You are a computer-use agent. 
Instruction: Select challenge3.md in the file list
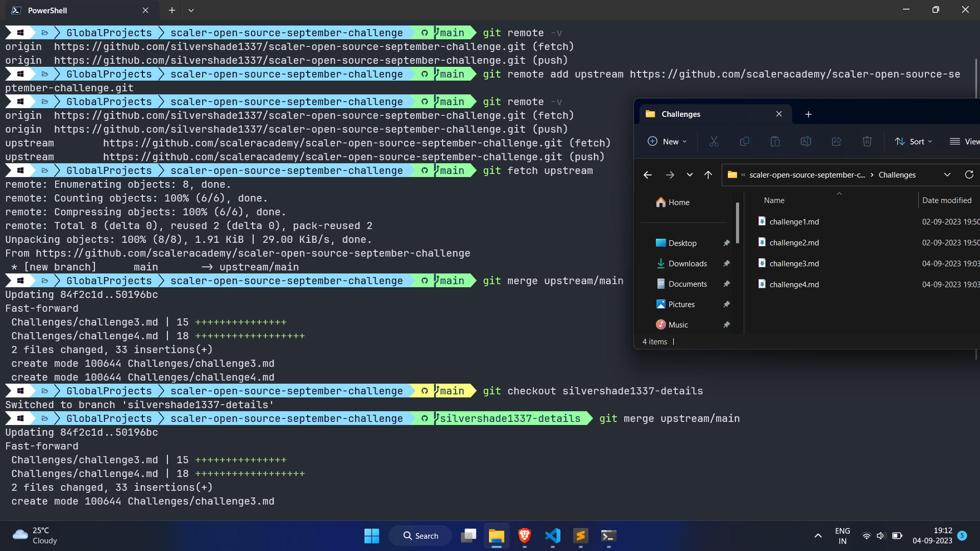click(x=794, y=263)
